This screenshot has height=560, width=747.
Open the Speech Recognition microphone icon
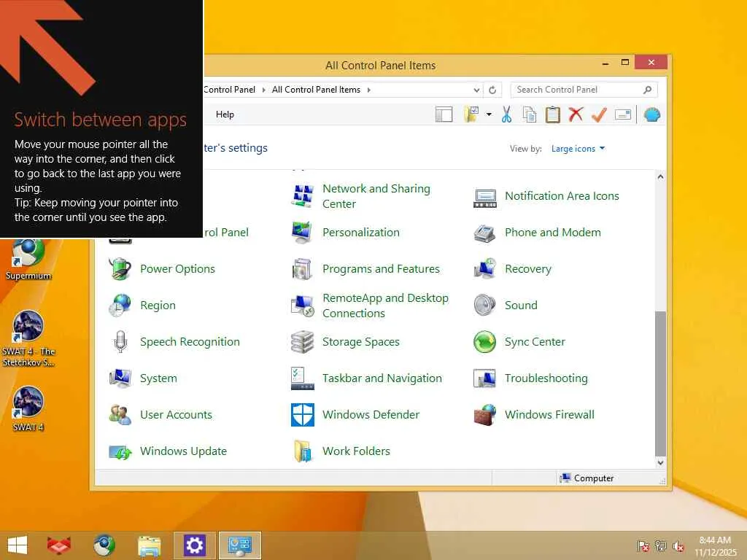tap(120, 341)
